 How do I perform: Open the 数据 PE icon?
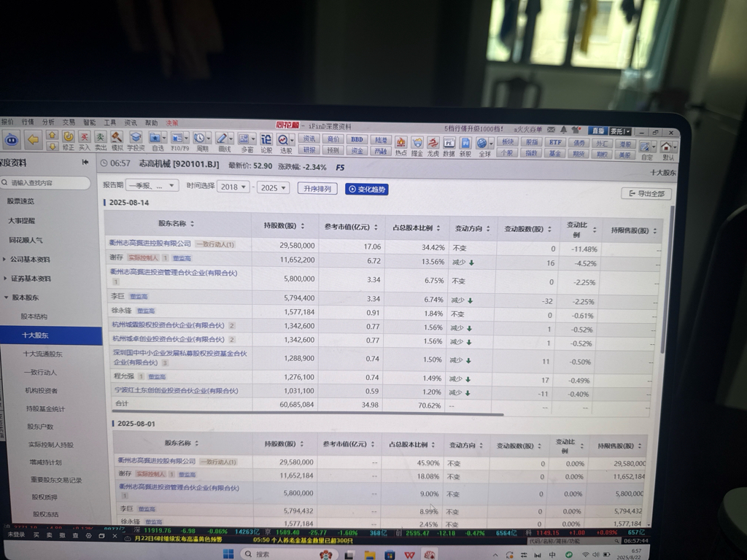tap(449, 146)
